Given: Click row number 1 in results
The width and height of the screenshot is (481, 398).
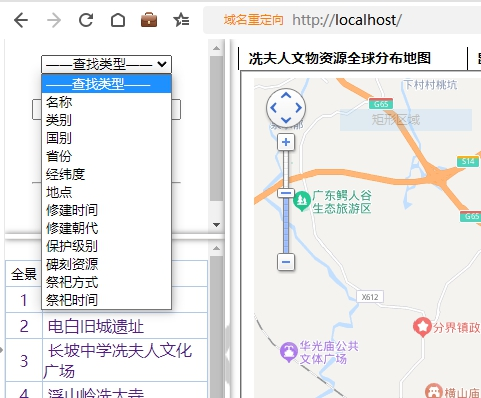Looking at the screenshot, I should pyautogui.click(x=24, y=300).
